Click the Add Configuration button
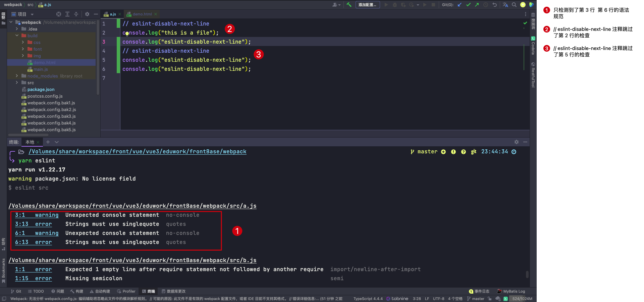 pyautogui.click(x=367, y=5)
